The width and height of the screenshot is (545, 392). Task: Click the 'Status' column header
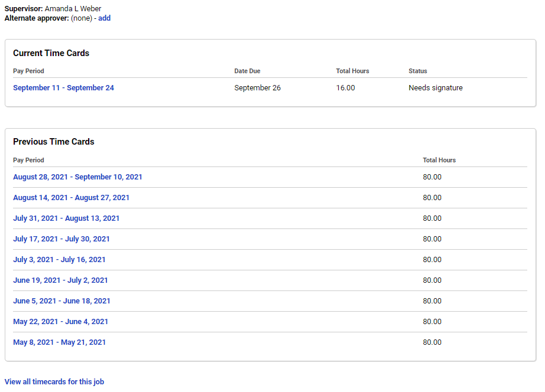(x=417, y=71)
